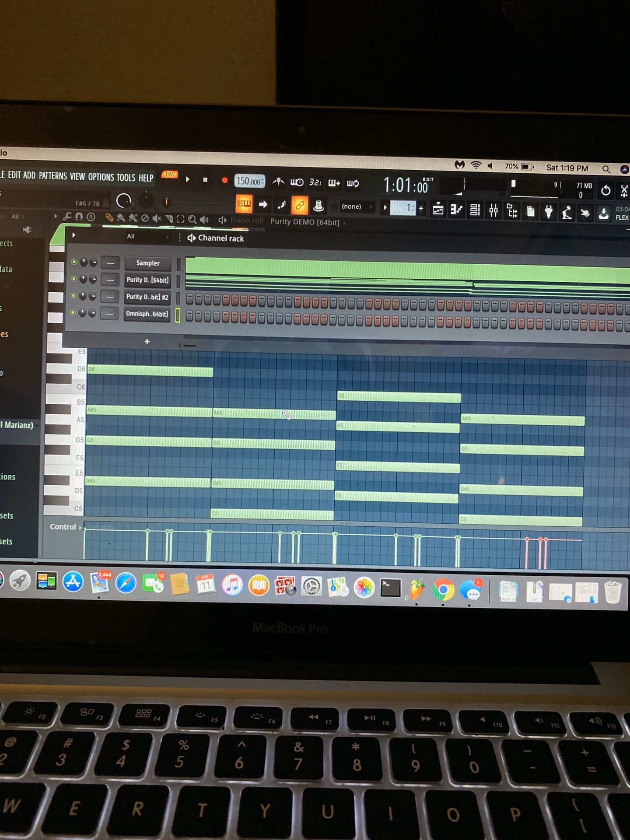This screenshot has height=840, width=630.
Task: Select the Omnisph..64bit] channel selector bar
Action: (x=178, y=315)
